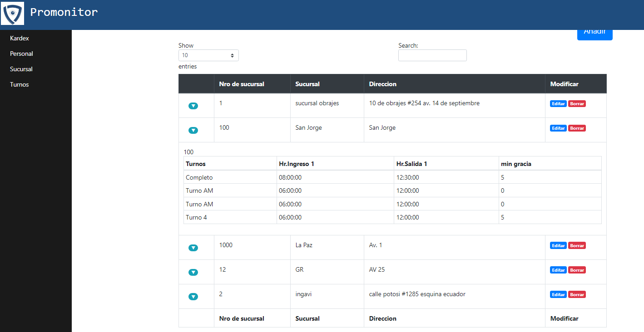Go to Personal in the sidebar
The image size is (644, 332).
pyautogui.click(x=21, y=54)
